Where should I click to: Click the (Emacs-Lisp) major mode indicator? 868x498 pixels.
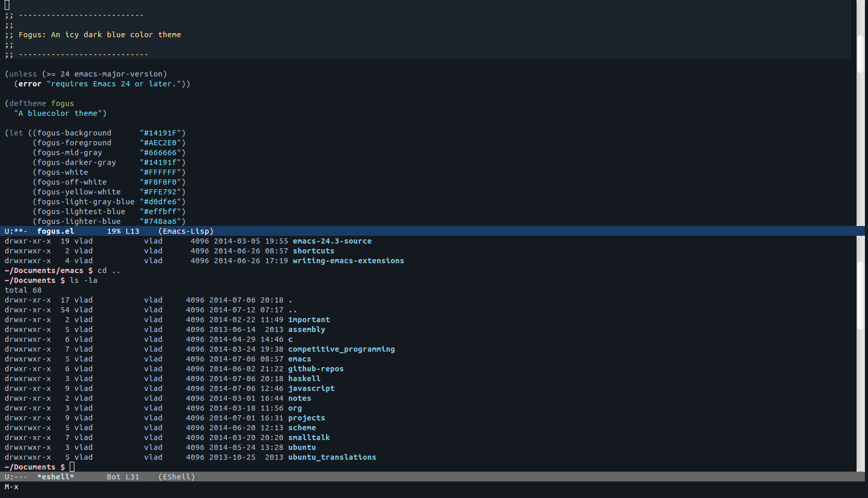[x=186, y=231]
